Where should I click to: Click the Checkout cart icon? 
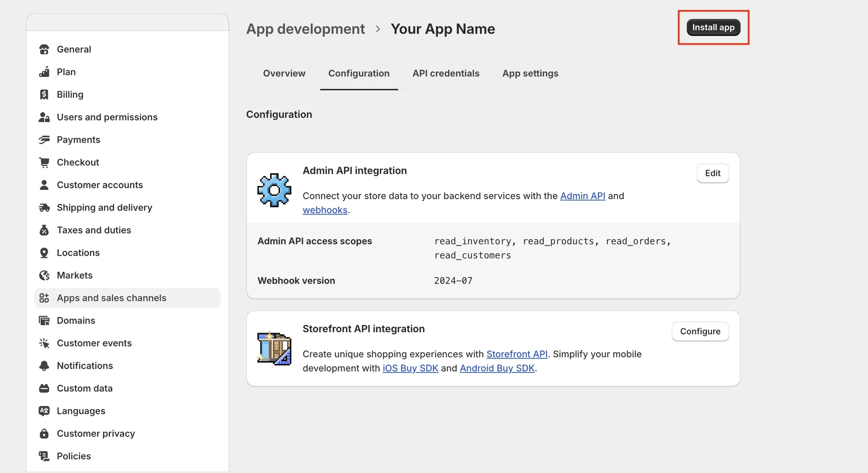(44, 162)
